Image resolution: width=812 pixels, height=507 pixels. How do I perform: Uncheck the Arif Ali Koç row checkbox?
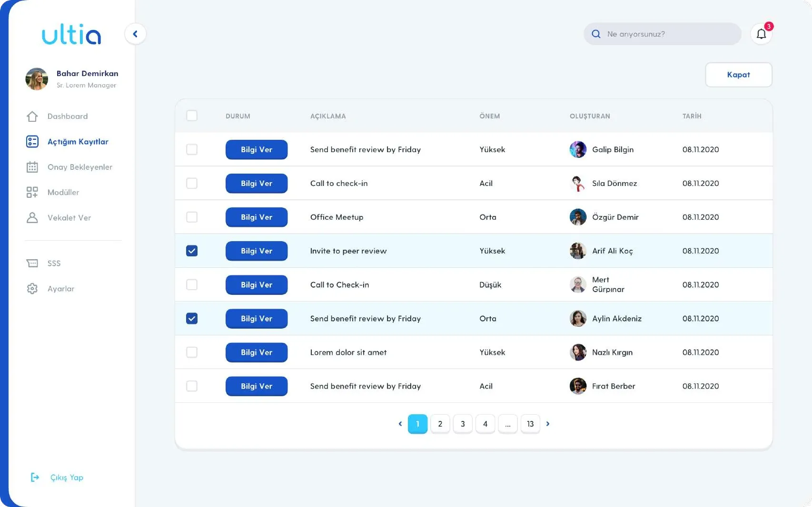click(x=192, y=251)
